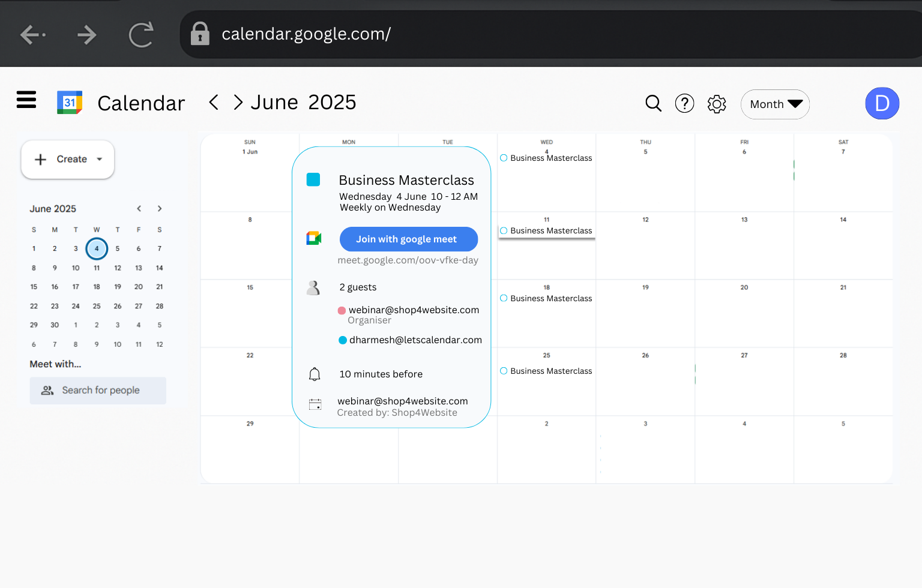
Task: Click the blue event color square
Action: pyautogui.click(x=313, y=179)
